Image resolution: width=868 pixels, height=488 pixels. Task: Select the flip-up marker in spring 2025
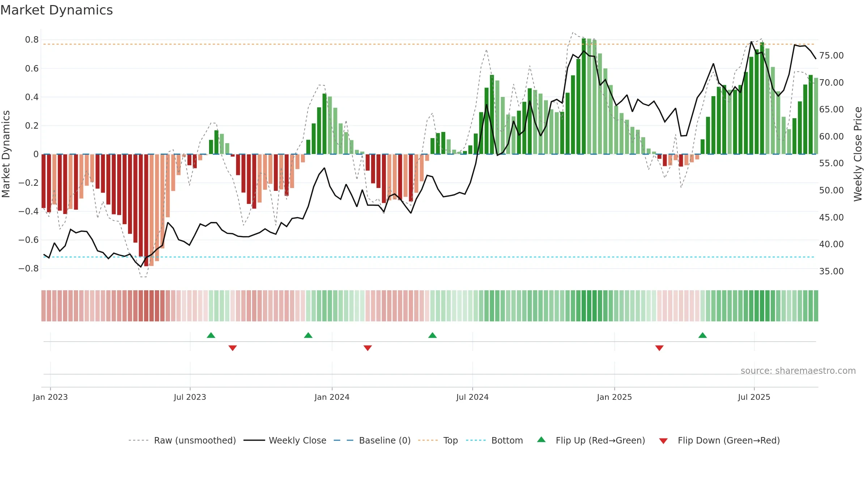[x=703, y=335]
